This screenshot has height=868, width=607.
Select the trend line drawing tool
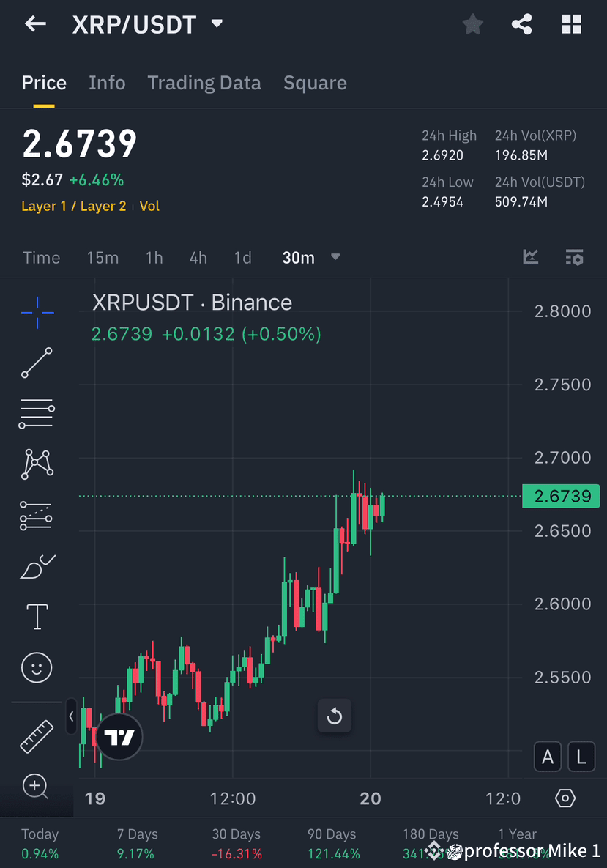click(37, 363)
